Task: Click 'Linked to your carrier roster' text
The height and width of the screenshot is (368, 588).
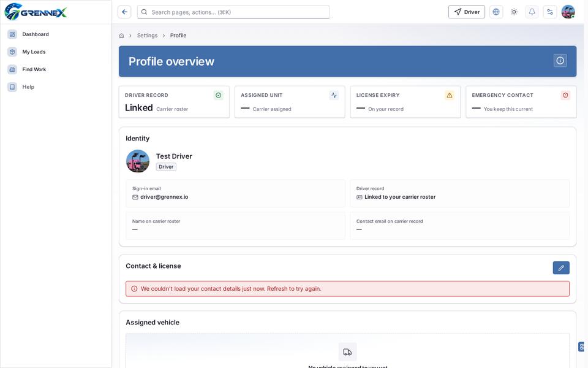Action: (400, 197)
